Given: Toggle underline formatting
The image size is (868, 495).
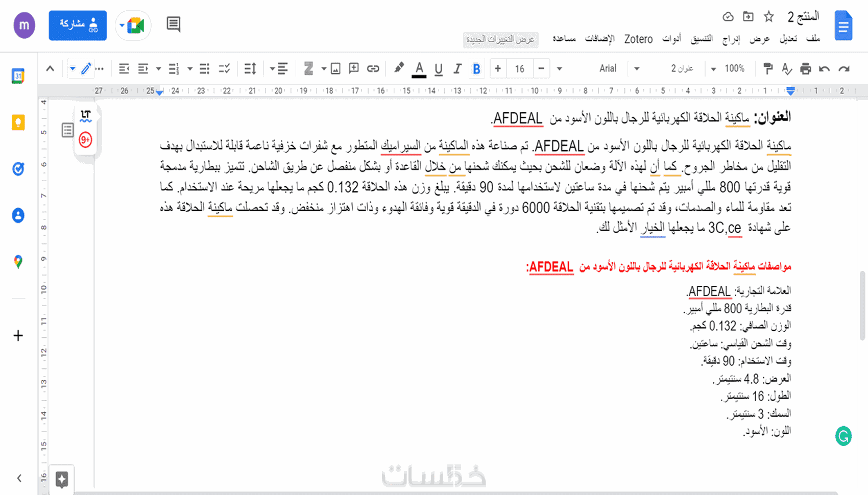Looking at the screenshot, I should [438, 68].
